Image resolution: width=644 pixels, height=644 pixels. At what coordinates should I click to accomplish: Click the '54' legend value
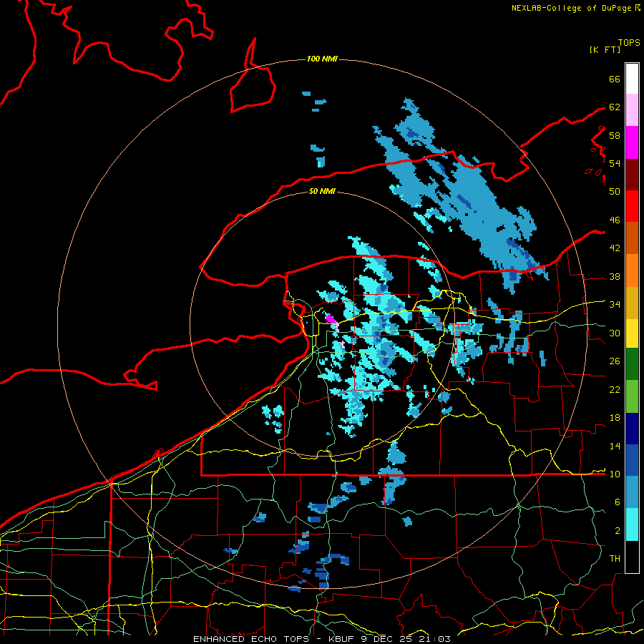(615, 163)
